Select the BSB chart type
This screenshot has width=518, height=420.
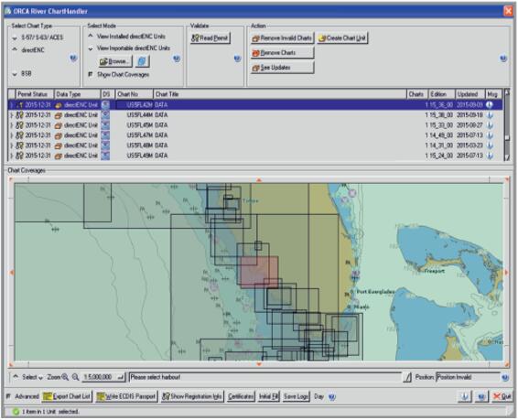pyautogui.click(x=22, y=73)
